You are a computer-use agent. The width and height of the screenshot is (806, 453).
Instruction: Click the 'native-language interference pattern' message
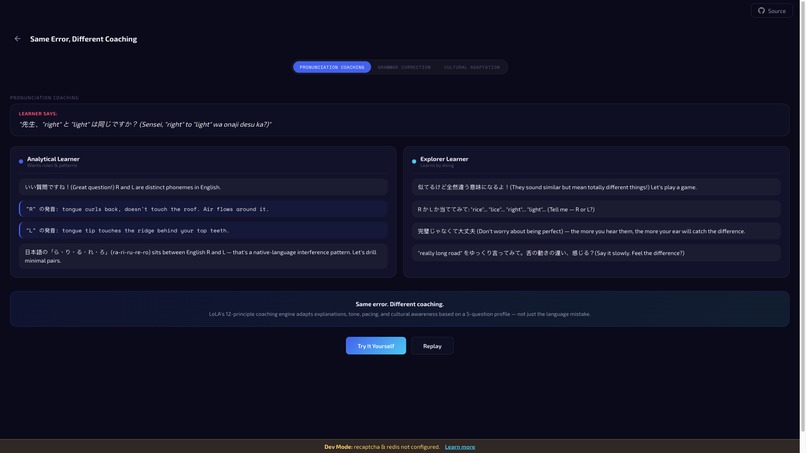pyautogui.click(x=203, y=256)
